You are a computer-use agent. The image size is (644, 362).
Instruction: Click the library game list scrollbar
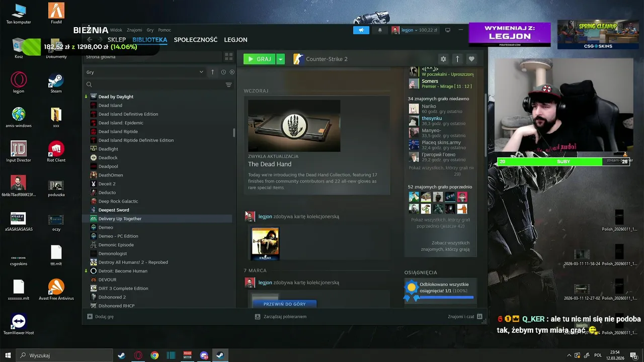coord(234,133)
